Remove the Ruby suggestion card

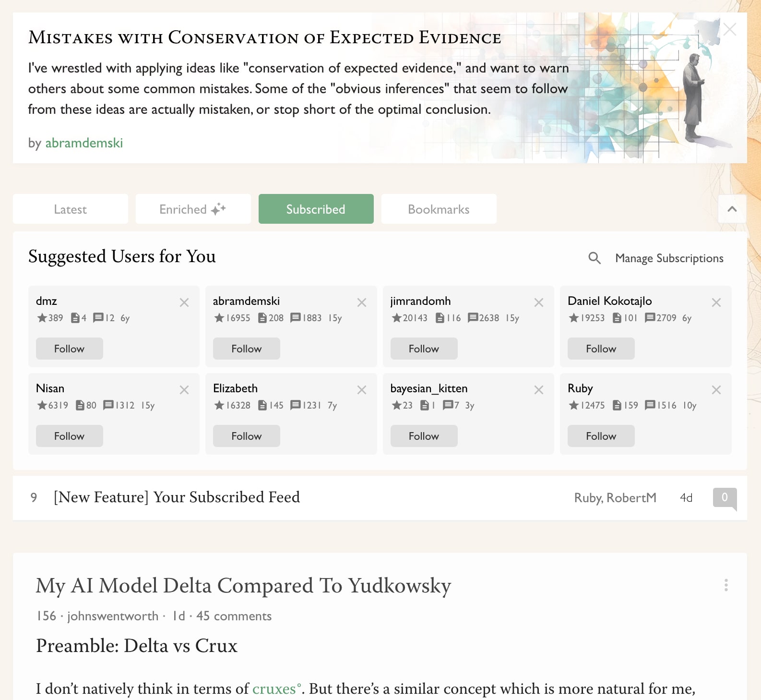pos(716,390)
